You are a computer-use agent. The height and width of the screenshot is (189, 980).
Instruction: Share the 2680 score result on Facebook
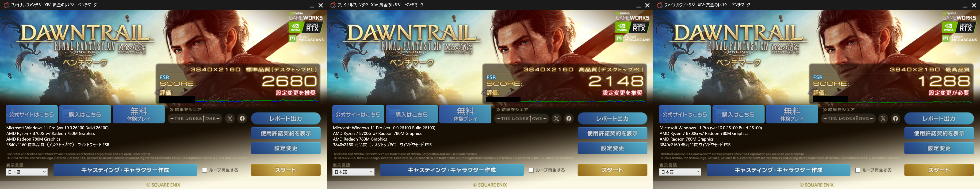click(x=242, y=118)
